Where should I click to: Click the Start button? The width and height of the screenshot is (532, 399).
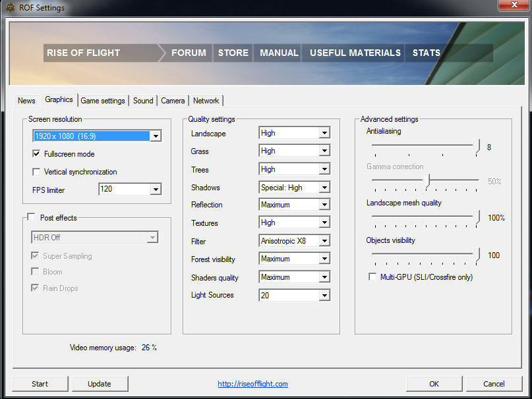pos(40,384)
